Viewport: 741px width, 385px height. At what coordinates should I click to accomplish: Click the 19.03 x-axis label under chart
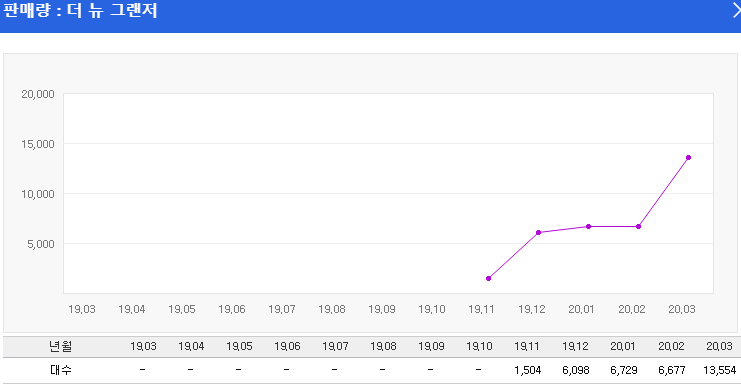point(82,309)
